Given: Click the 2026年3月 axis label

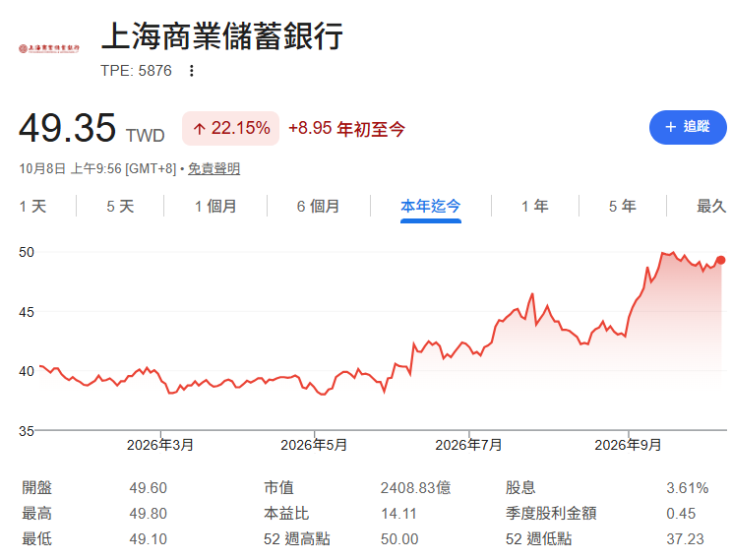Looking at the screenshot, I should tap(160, 445).
